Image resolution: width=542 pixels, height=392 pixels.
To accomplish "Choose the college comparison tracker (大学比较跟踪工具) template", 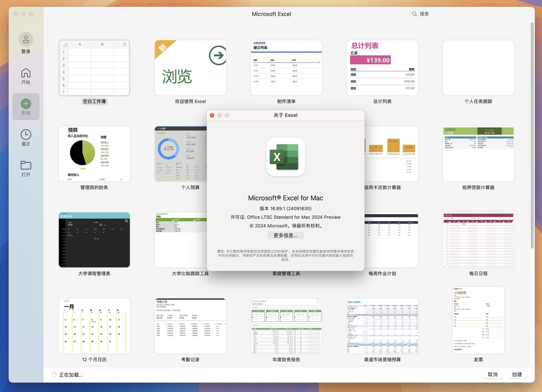I will click(x=181, y=240).
